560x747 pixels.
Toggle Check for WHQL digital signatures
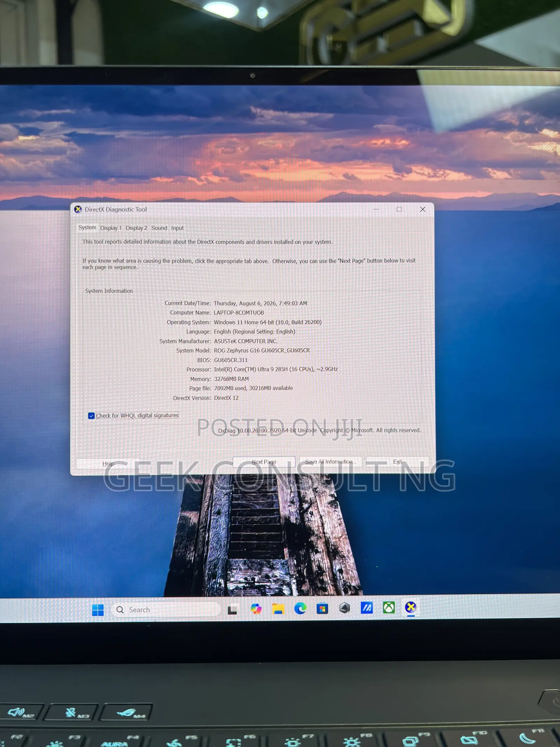pos(91,416)
